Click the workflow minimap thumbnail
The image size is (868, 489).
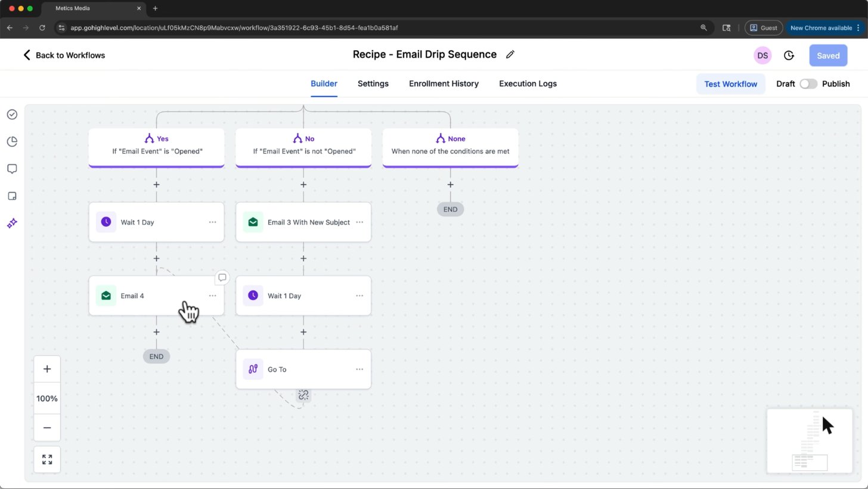(x=810, y=441)
